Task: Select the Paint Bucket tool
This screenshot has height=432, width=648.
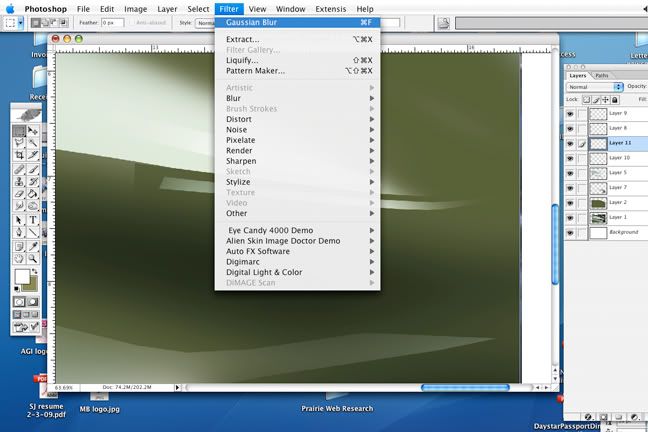Action: pyautogui.click(x=33, y=193)
